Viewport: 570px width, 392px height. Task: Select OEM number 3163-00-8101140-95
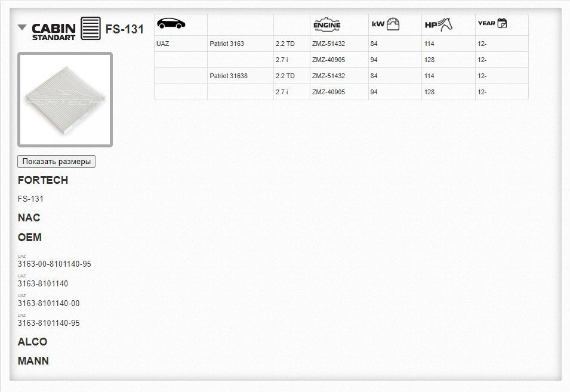(x=54, y=264)
